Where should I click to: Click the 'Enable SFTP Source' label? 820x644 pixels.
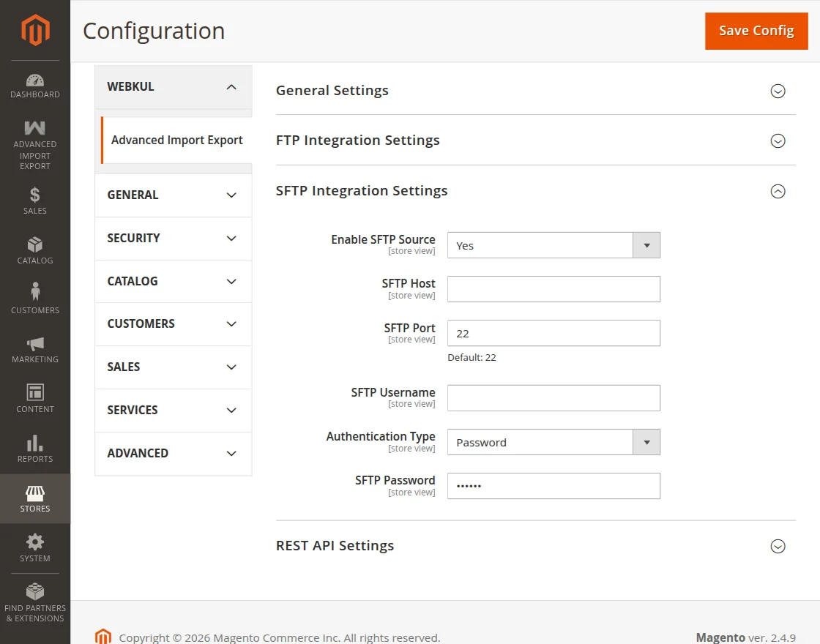coord(383,239)
